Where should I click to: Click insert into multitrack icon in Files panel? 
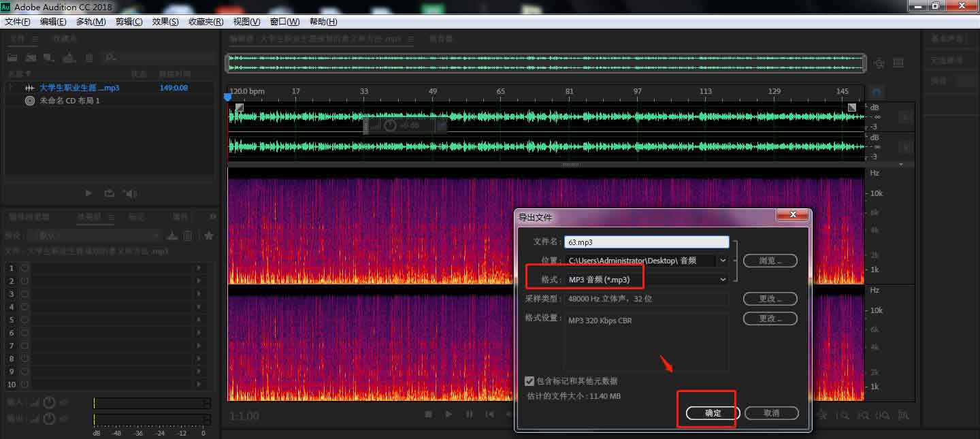(x=69, y=58)
